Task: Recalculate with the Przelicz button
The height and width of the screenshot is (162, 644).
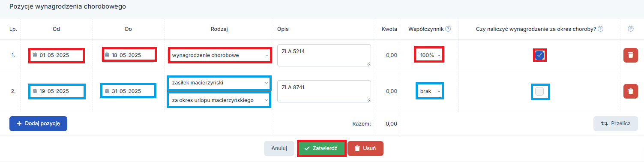Action: tap(616, 123)
